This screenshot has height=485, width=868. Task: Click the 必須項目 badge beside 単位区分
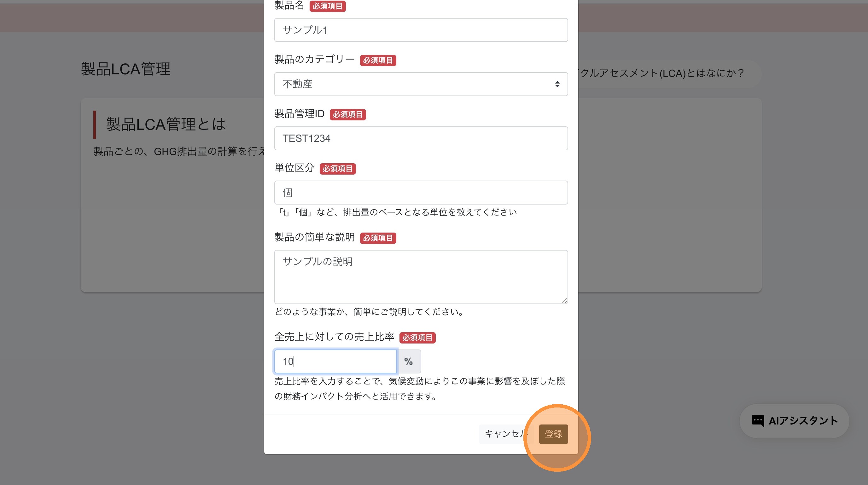point(337,169)
